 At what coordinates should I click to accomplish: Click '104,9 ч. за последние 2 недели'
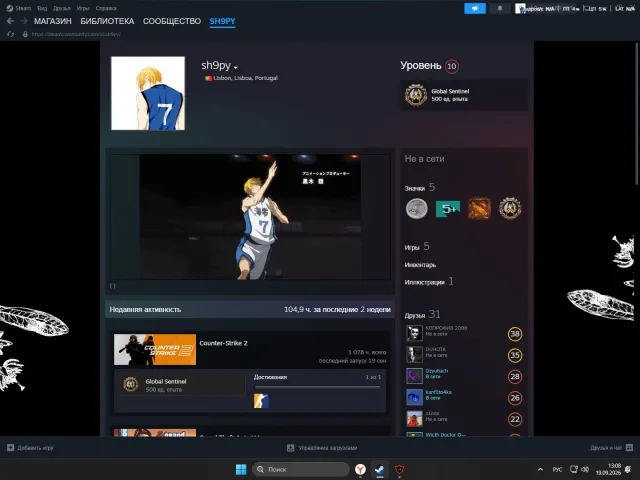(337, 309)
